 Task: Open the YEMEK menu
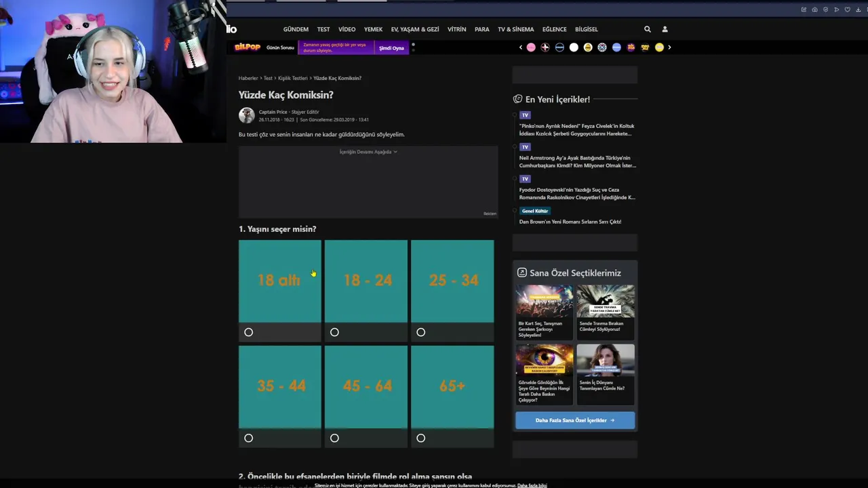pos(373,29)
